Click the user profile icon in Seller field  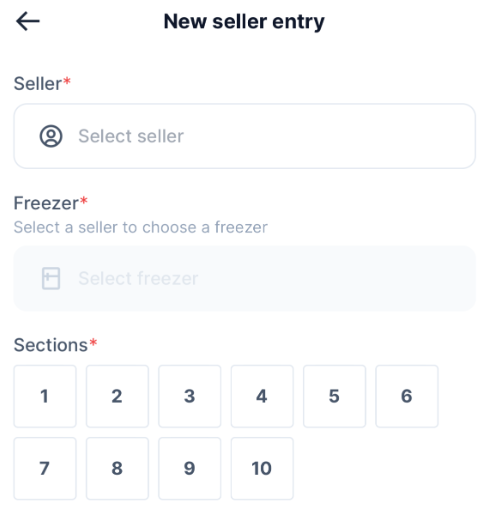tap(51, 136)
